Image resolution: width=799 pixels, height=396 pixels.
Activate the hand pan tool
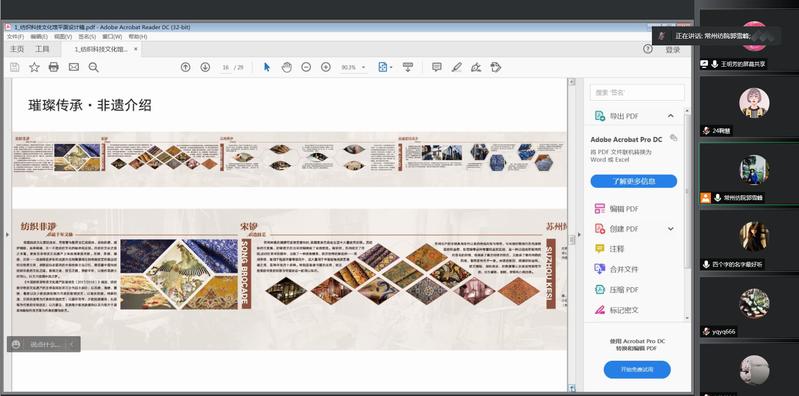click(286, 67)
